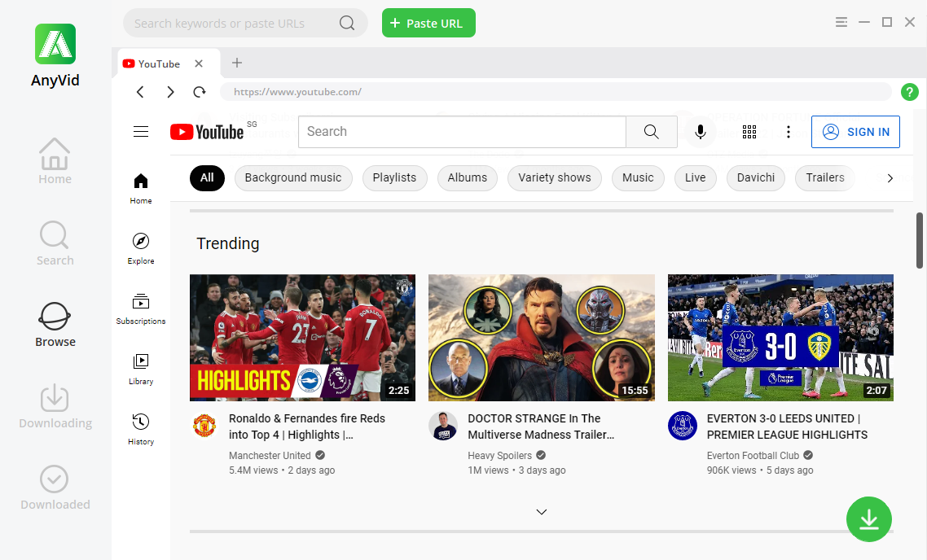The height and width of the screenshot is (560, 927).
Task: Open the Everton 3-0 Leeds thumbnail
Action: 780,337
